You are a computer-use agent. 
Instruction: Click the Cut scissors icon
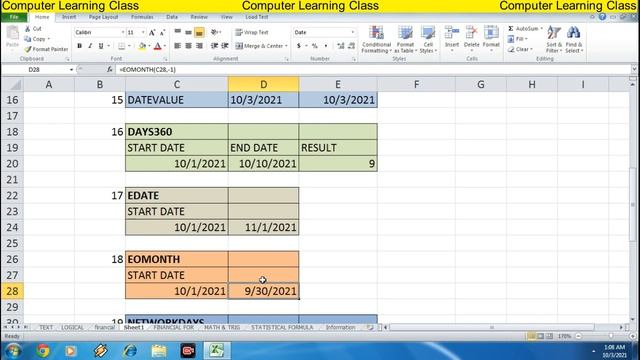pos(27,29)
